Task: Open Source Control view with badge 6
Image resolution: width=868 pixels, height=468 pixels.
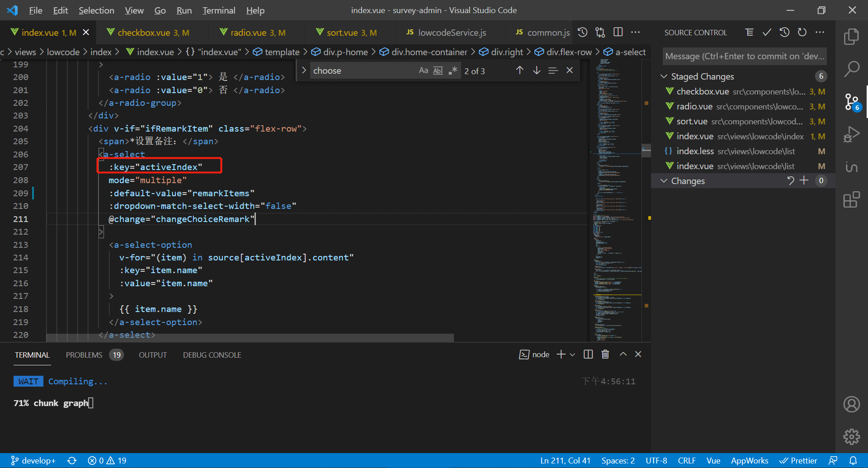Action: (852, 102)
